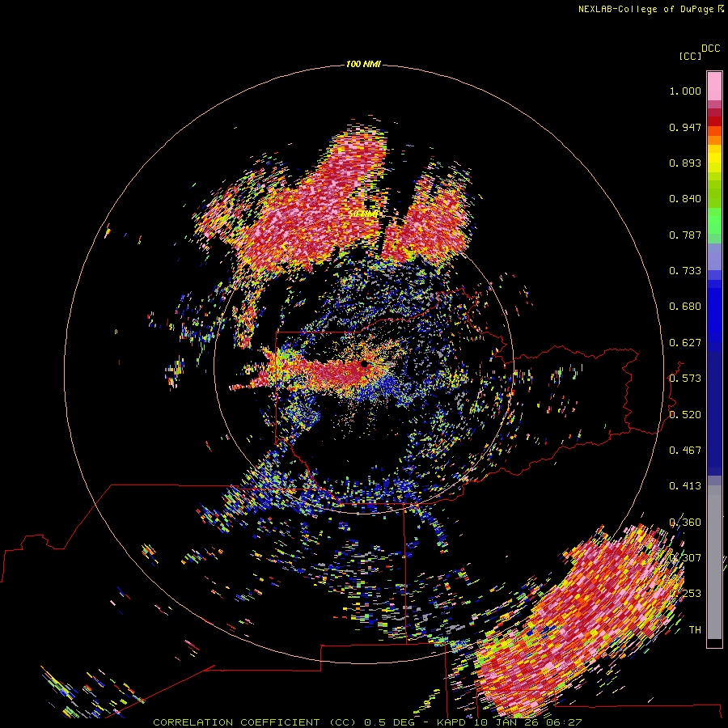Pick the bright green segment of the color bar
The width and height of the screenshot is (728, 728).
coord(714,221)
